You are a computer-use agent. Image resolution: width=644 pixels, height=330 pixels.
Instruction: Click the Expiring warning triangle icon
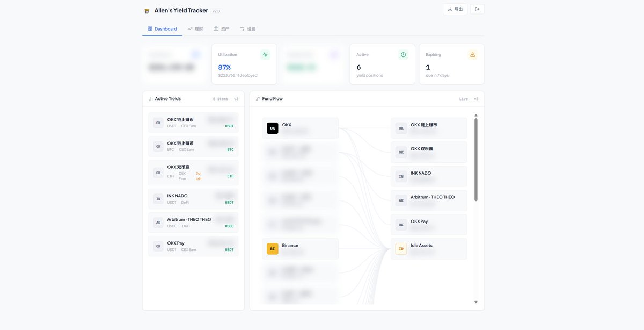[472, 55]
